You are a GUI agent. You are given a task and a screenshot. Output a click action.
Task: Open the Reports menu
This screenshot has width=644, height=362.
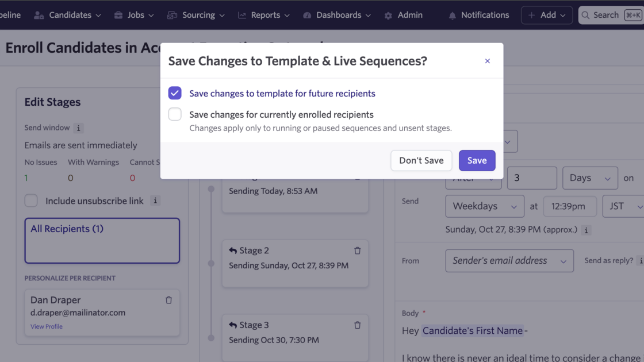click(264, 15)
